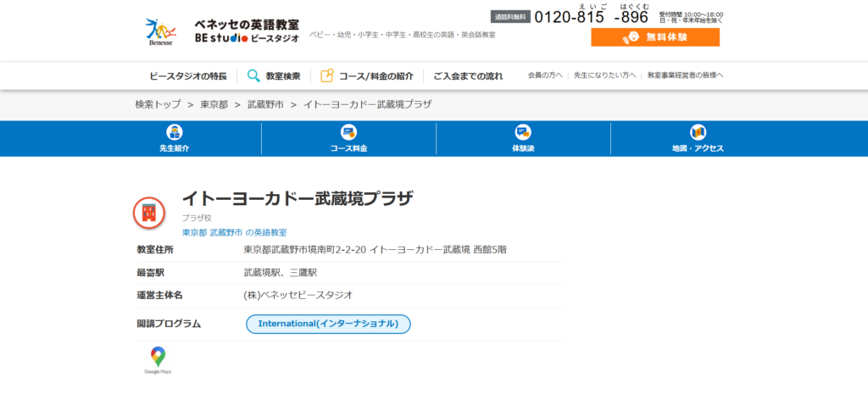Follow the 教室事業経営者の皆様へ link
The width and height of the screenshot is (868, 394).
[685, 75]
